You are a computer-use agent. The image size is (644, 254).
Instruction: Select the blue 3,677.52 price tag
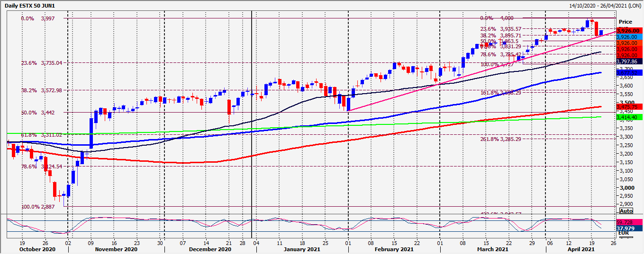(629, 72)
